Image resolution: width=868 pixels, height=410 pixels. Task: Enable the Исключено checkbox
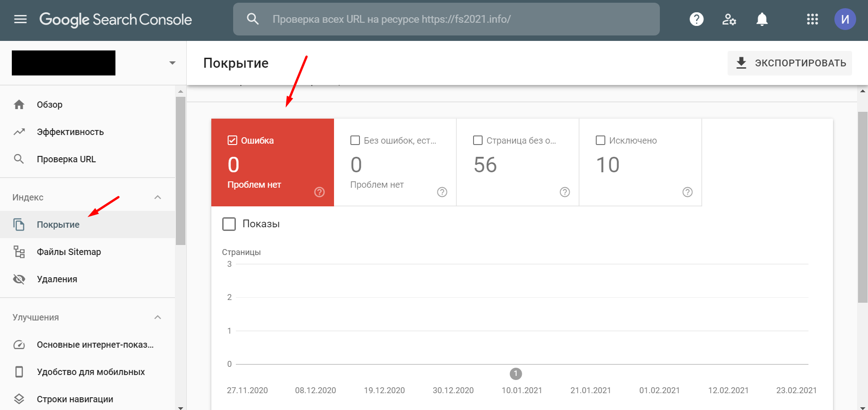[601, 140]
